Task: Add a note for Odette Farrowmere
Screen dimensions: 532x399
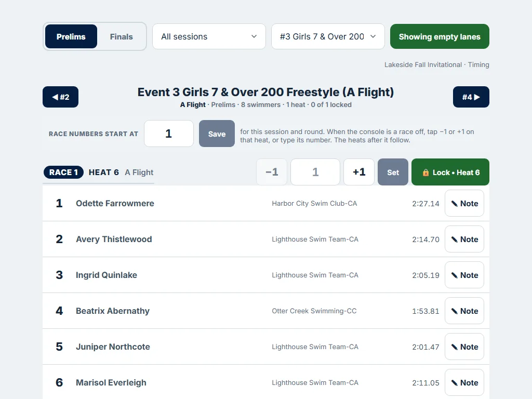Action: point(464,203)
